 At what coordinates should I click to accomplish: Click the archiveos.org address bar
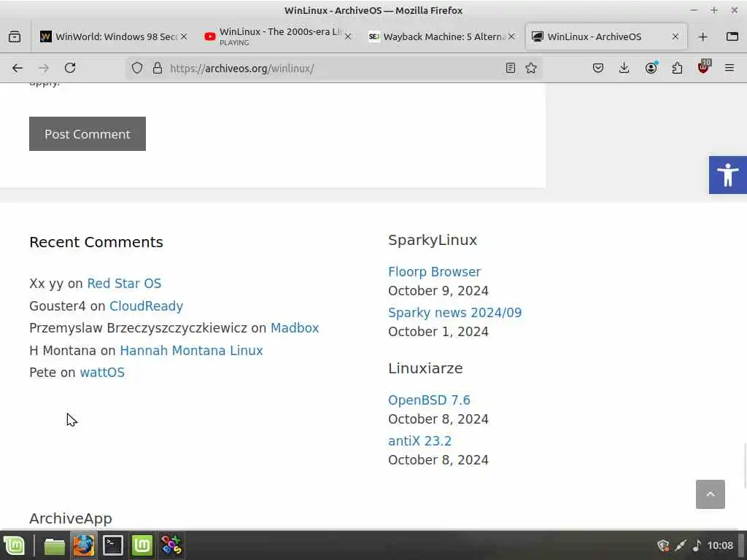click(x=333, y=68)
